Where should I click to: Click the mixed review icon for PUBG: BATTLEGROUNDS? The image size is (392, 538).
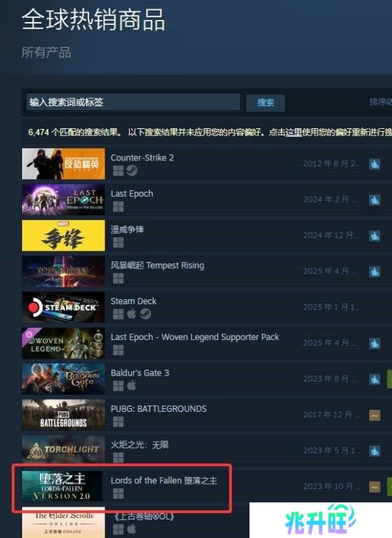point(374,415)
